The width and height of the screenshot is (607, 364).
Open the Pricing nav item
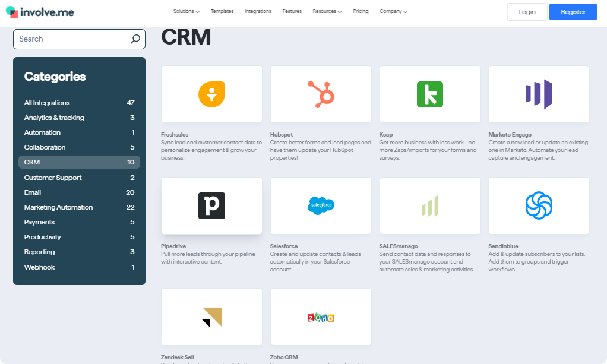point(361,11)
